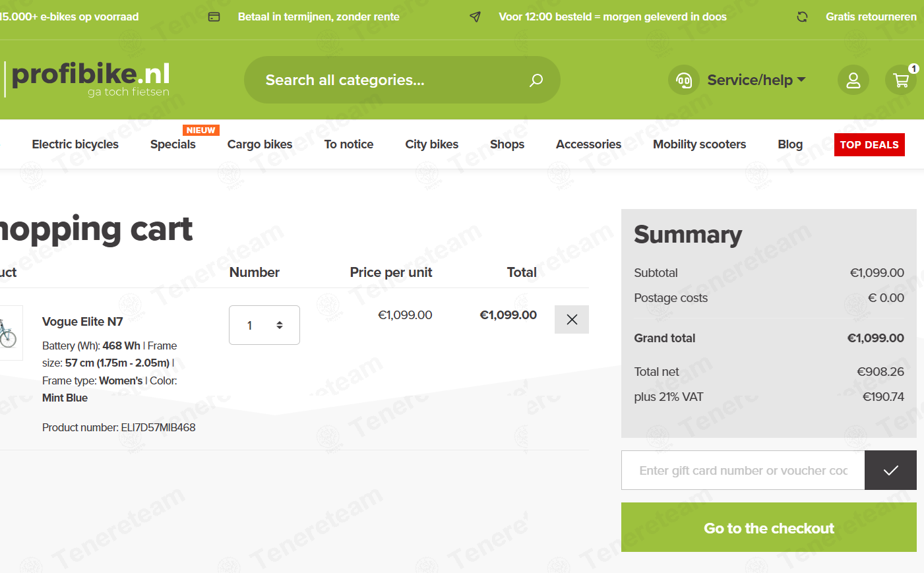
Task: Open Mobility scooters menu
Action: point(700,144)
